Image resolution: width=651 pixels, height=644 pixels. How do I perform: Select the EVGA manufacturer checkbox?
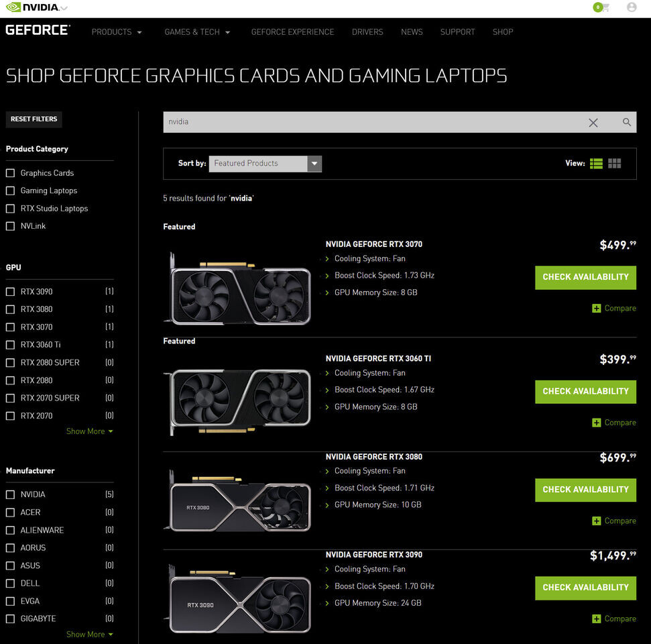click(x=10, y=601)
